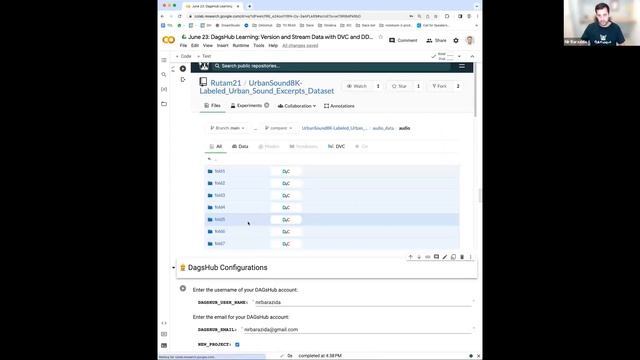Image resolution: width=640 pixels, height=360 pixels.
Task: Switch to the Experiments tab
Action: click(249, 106)
